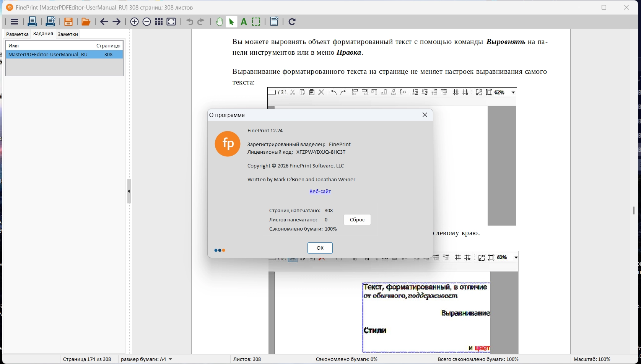
Task: Click the Сэкономлено бумаги: 0% status entry
Action: (x=347, y=359)
